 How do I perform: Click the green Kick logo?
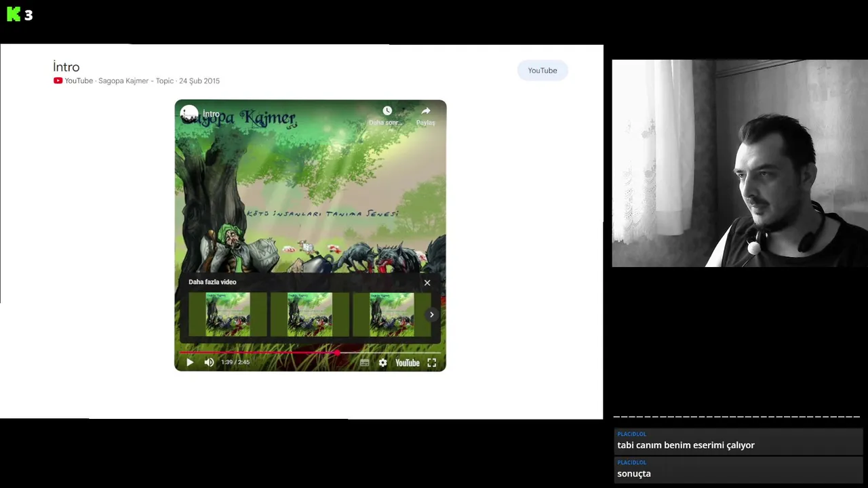coord(14,14)
